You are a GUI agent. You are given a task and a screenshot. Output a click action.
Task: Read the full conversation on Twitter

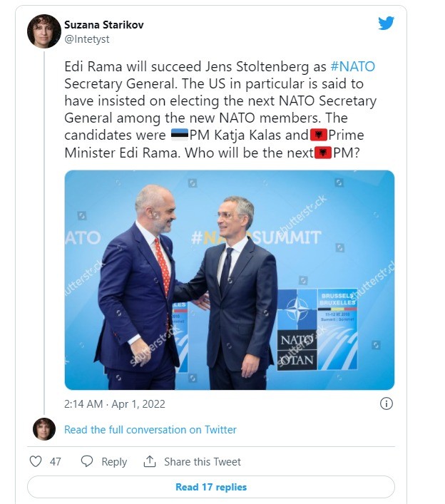coord(150,430)
